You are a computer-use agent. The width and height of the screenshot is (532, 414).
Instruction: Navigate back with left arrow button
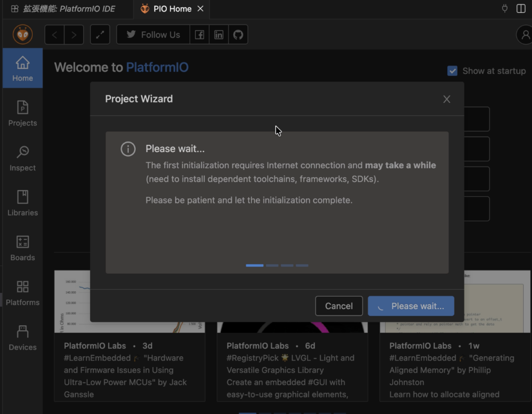pos(55,35)
